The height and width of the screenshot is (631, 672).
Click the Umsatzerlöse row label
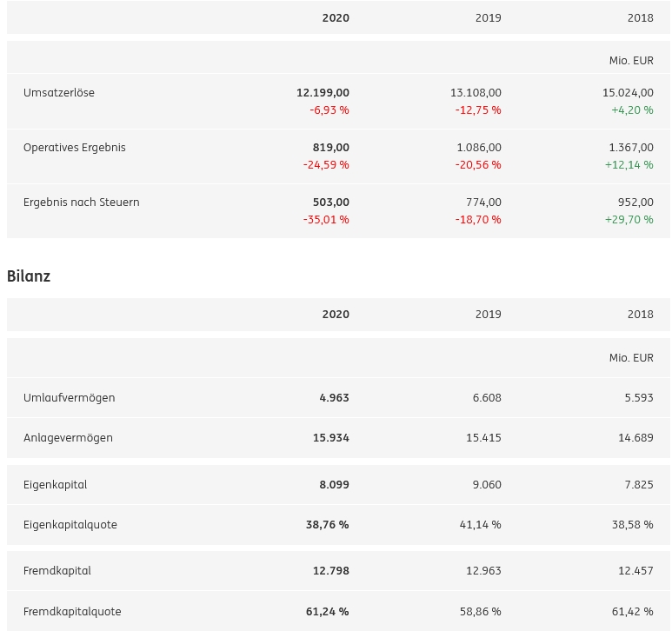coord(59,93)
